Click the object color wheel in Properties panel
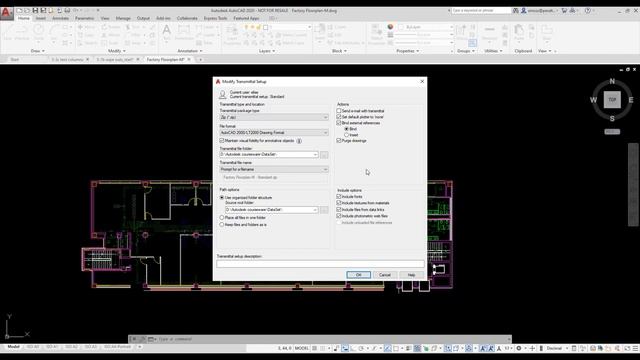The width and height of the screenshot is (640, 360). pos(390,27)
